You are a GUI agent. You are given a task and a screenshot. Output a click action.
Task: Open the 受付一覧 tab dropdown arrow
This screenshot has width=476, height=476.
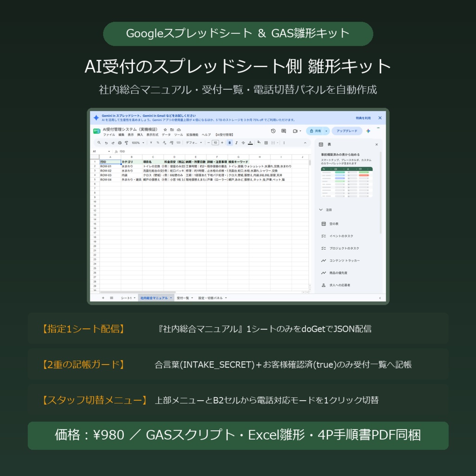pyautogui.click(x=192, y=298)
